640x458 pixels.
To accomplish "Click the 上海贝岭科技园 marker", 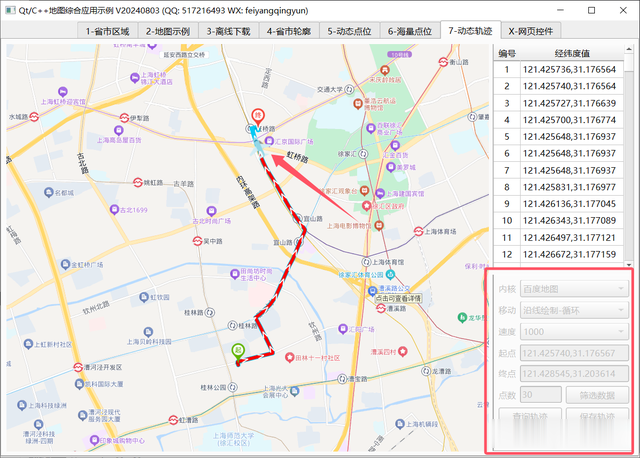I will tap(148, 331).
